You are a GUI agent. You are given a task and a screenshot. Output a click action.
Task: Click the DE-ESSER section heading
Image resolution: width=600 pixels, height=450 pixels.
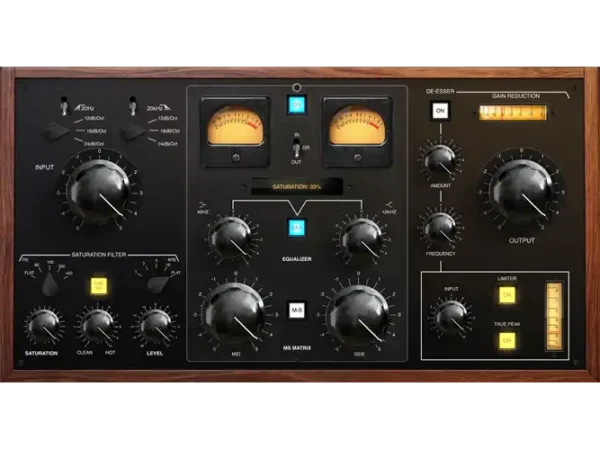pos(440,91)
